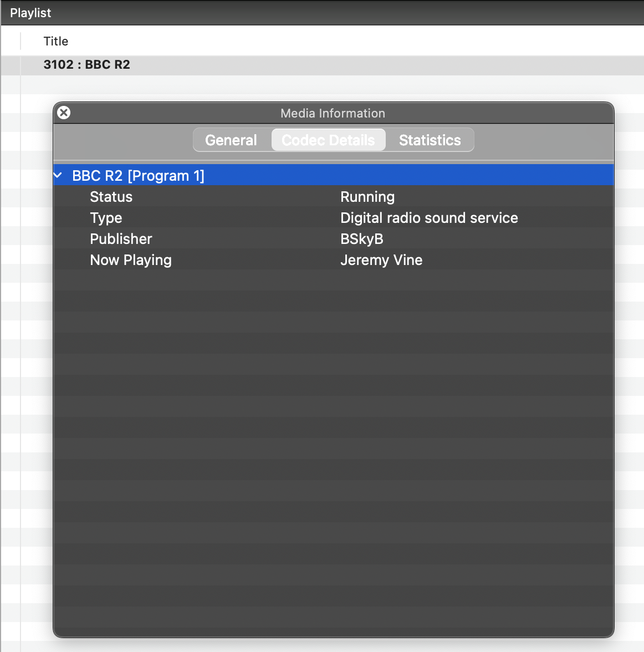Select the BSkyB publisher value

(x=362, y=239)
